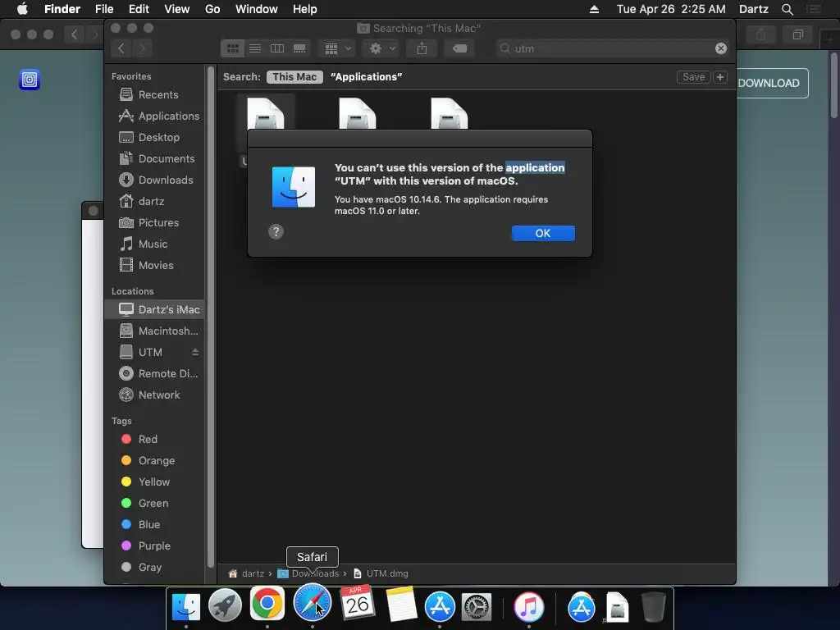Select the Blue tag
The height and width of the screenshot is (630, 840).
(154, 524)
